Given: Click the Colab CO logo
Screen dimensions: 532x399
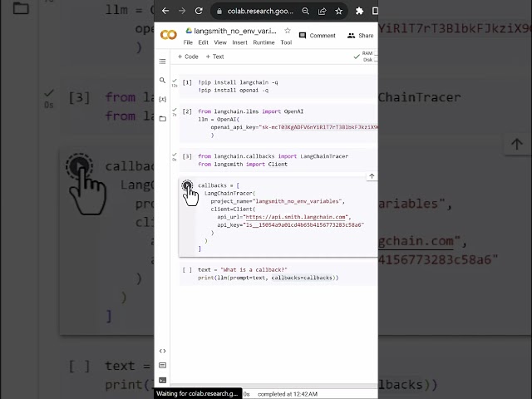Looking at the screenshot, I should [x=169, y=35].
